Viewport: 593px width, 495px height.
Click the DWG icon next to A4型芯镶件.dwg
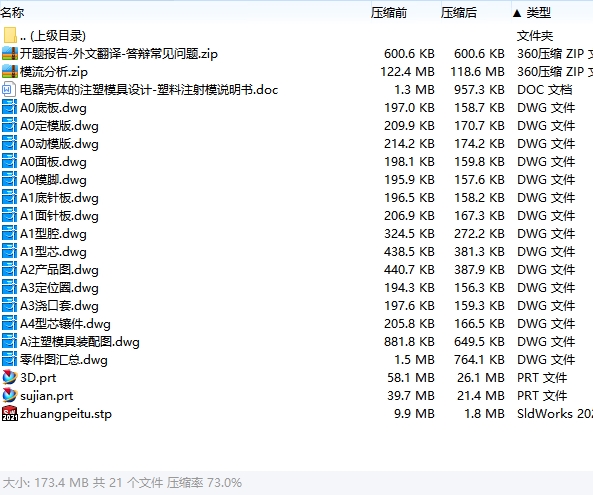(9, 324)
